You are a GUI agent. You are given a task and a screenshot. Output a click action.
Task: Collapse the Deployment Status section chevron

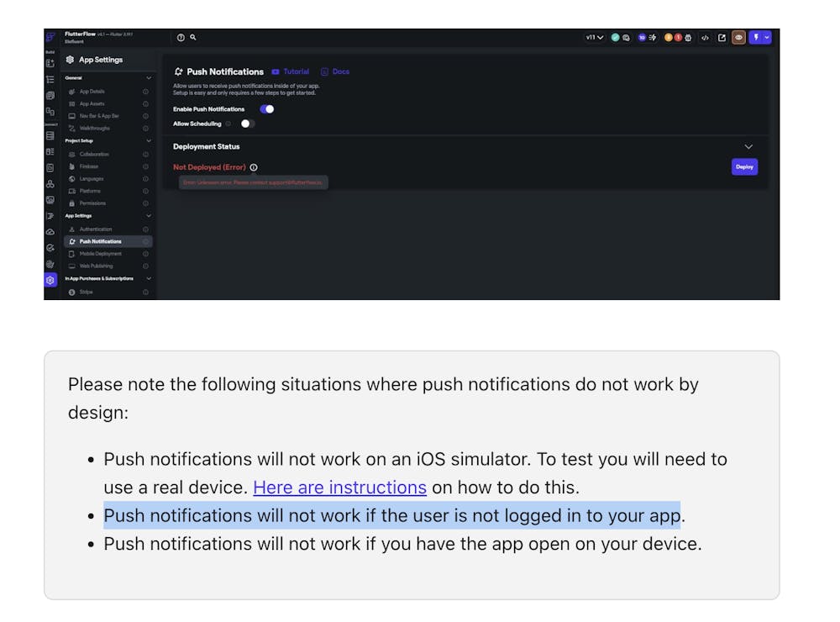click(x=749, y=147)
